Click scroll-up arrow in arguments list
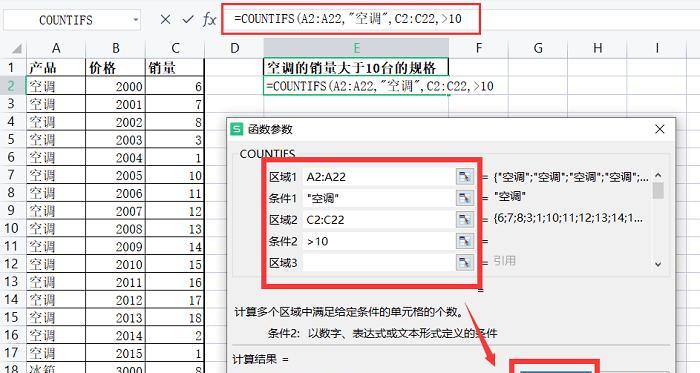Image resolution: width=700 pixels, height=373 pixels. pyautogui.click(x=658, y=175)
